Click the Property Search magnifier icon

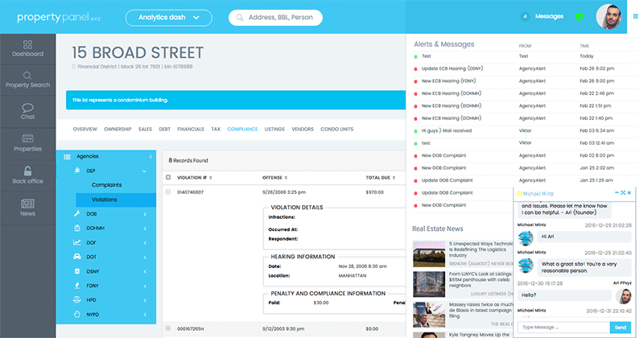click(x=27, y=77)
